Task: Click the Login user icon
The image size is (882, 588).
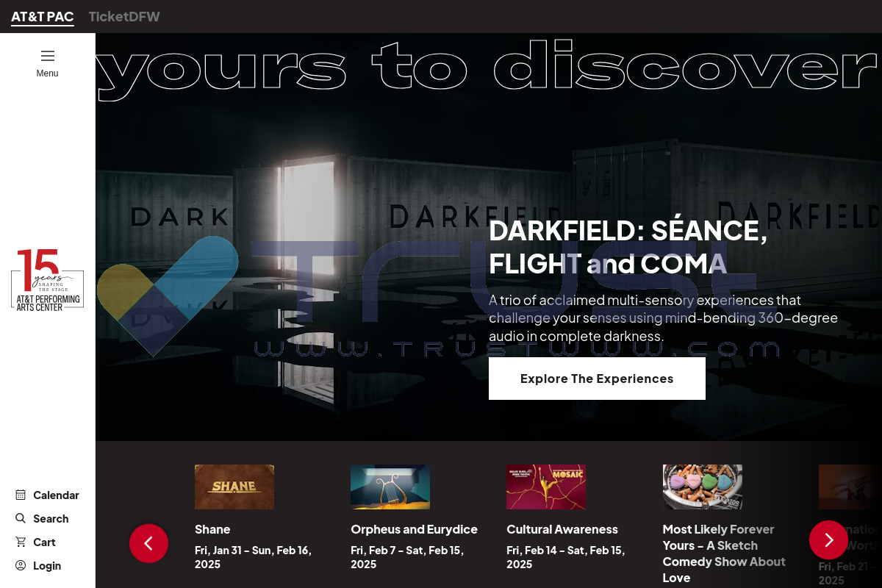Action: point(21,565)
